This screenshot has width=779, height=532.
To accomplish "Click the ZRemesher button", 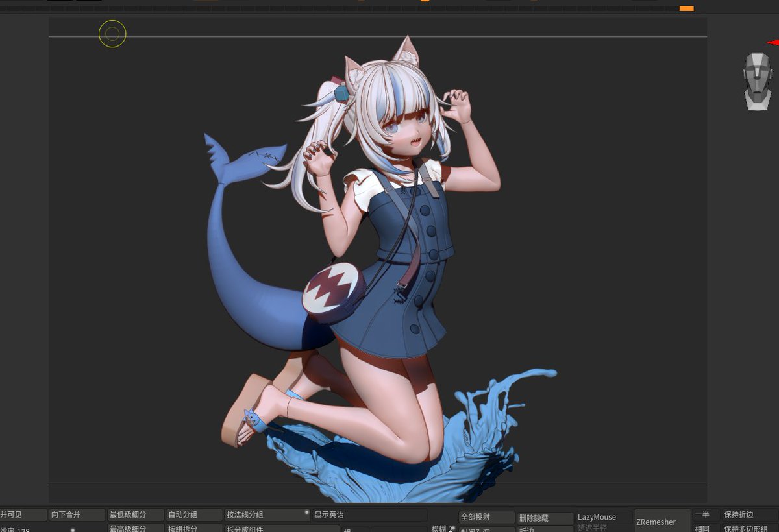I will click(x=662, y=521).
